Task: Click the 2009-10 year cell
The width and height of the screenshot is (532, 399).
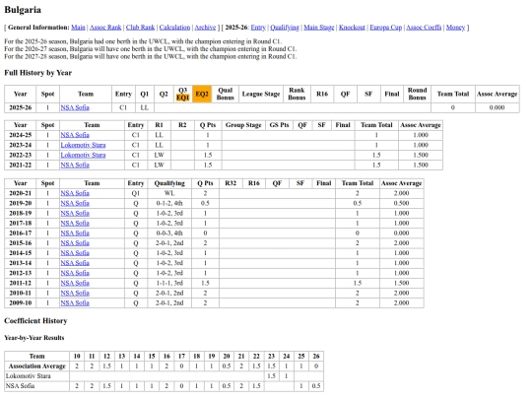Action: [x=21, y=303]
